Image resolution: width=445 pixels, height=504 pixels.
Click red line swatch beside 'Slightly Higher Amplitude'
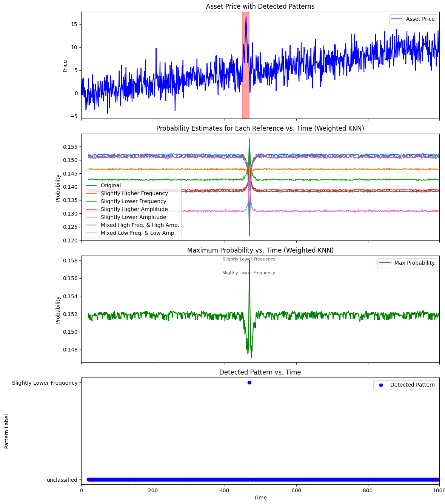[91, 209]
